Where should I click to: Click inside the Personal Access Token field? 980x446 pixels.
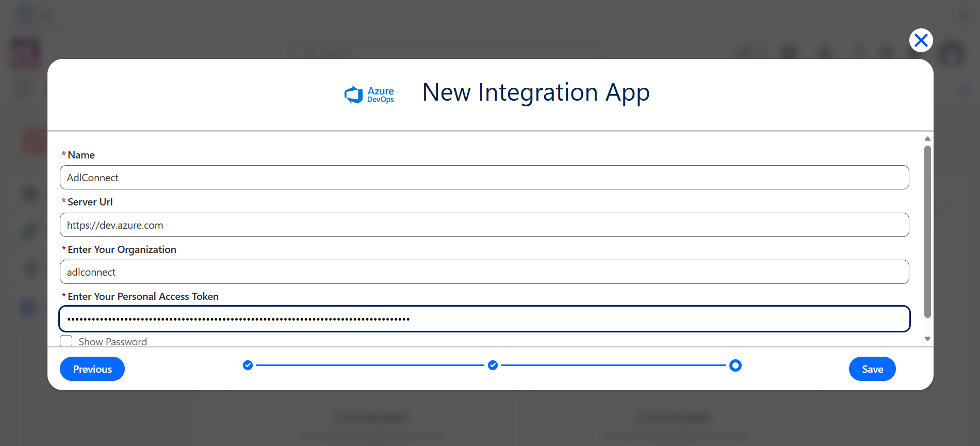tap(484, 319)
